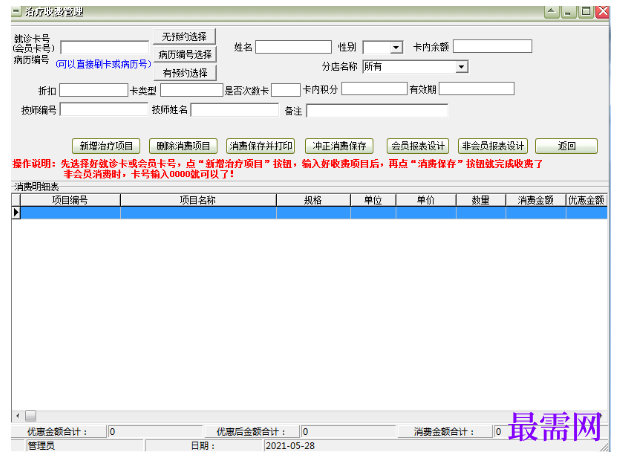This screenshot has width=620, height=458.
Task: Close the 治疗收费管理 window
Action: tap(603, 11)
